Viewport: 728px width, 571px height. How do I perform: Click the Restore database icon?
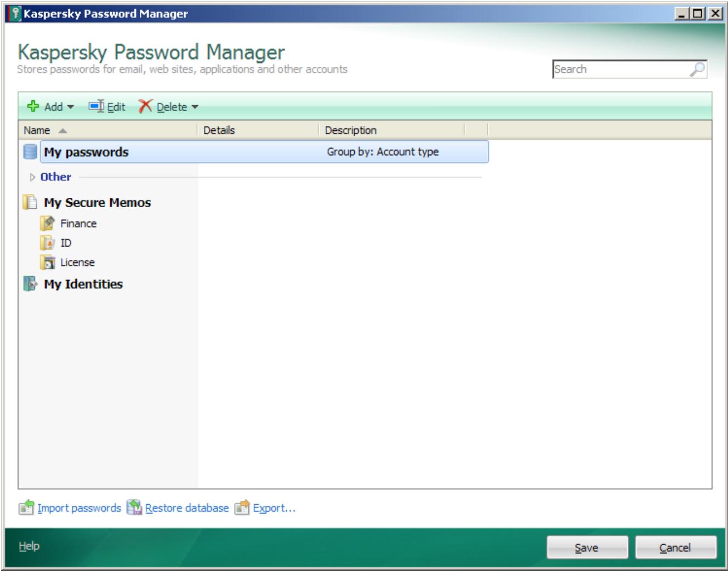tap(134, 507)
